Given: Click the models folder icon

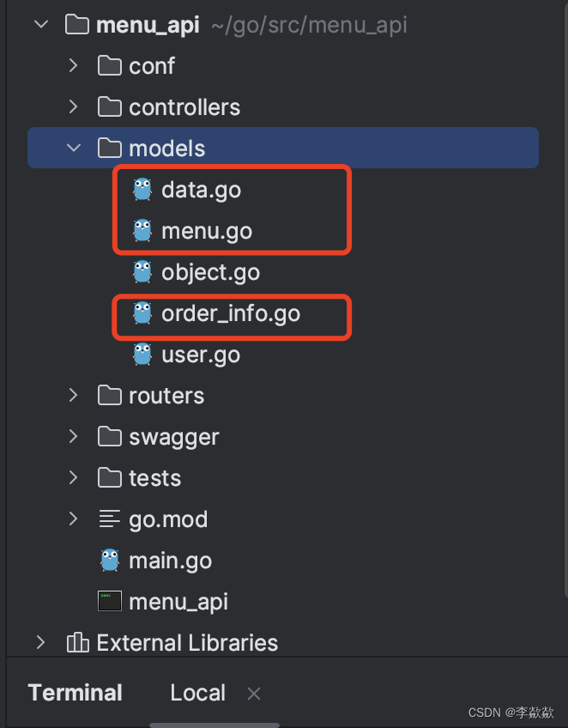Looking at the screenshot, I should click(109, 148).
